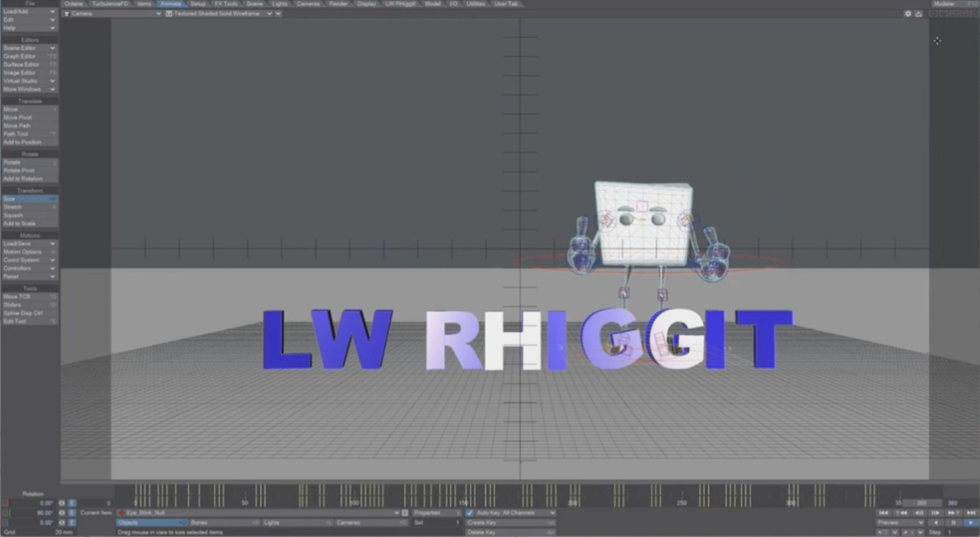
Task: Toggle the eye icon in the 90.00° row
Action: coord(62,513)
